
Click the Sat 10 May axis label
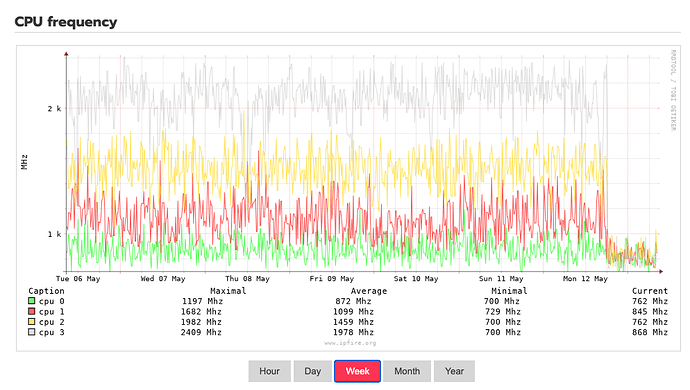416,279
